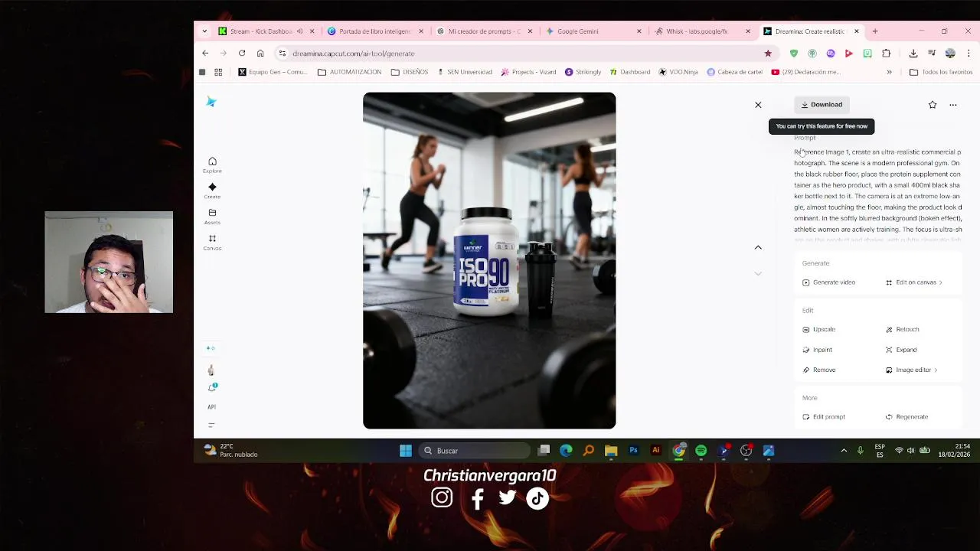Favorite the image with star icon
The width and height of the screenshot is (980, 551).
[933, 105]
